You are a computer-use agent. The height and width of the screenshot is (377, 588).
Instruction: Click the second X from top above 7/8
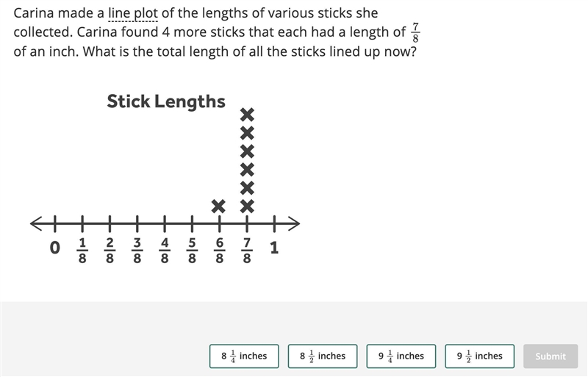click(247, 133)
